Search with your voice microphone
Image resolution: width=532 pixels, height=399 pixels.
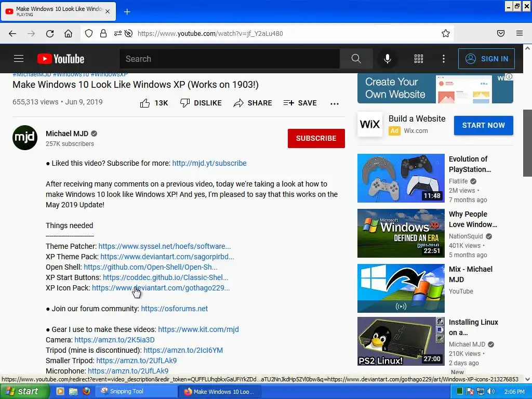388,59
